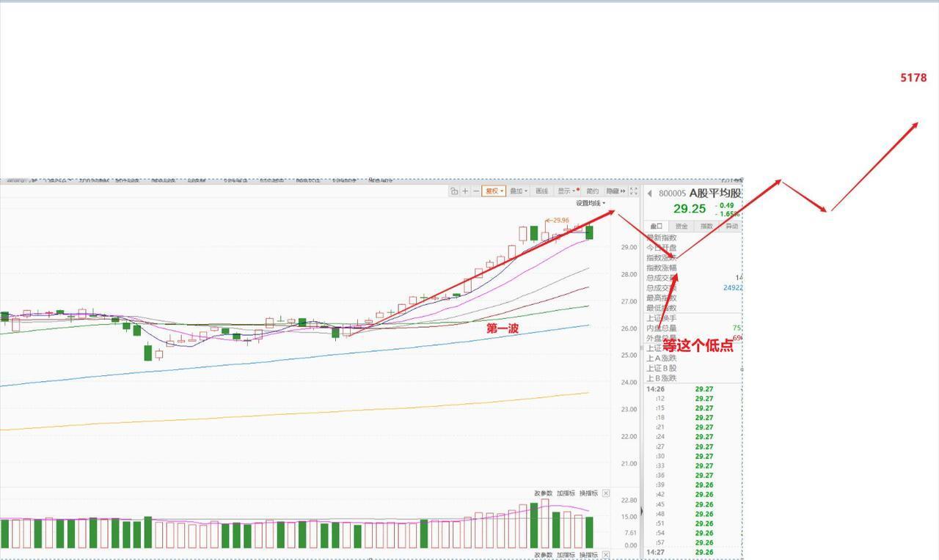Screen dimensions: 939x560
Task: Click the left arrow beside code 800005
Action: 650,194
